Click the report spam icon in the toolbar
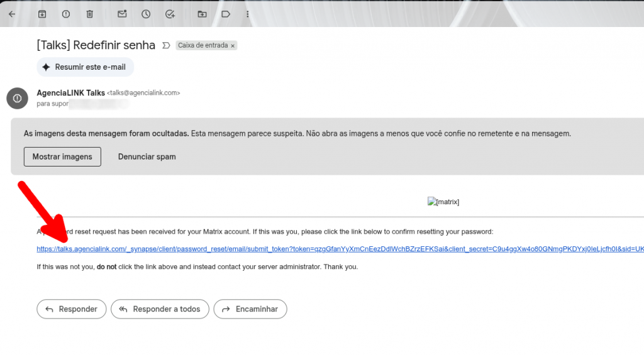This screenshot has width=644, height=355. 66,14
